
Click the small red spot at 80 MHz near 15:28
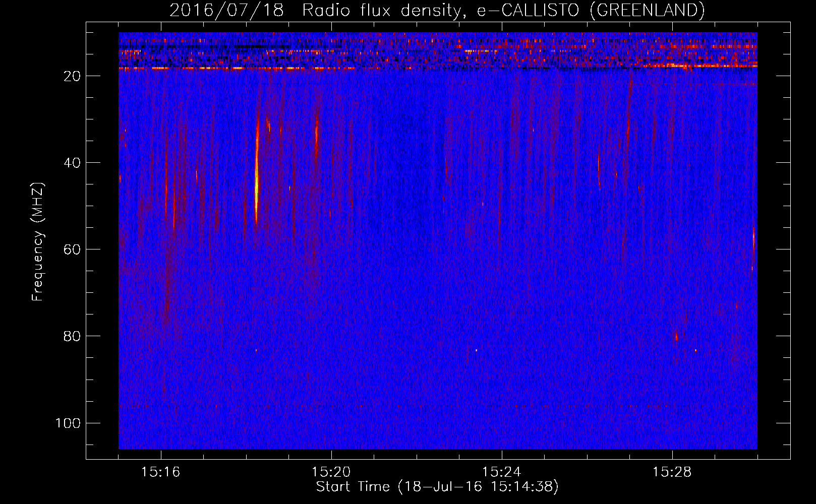(676, 336)
